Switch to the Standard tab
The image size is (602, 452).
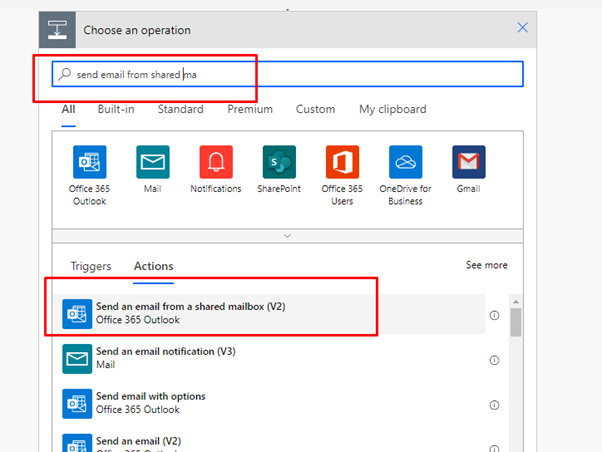pos(180,109)
